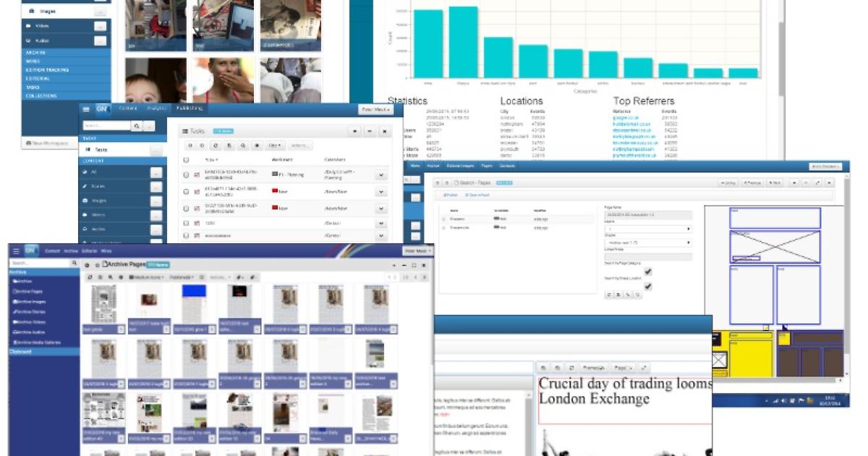Open the row dropdown arrow on F1 - Planning task
This screenshot has width=868, height=456.
pos(381,175)
